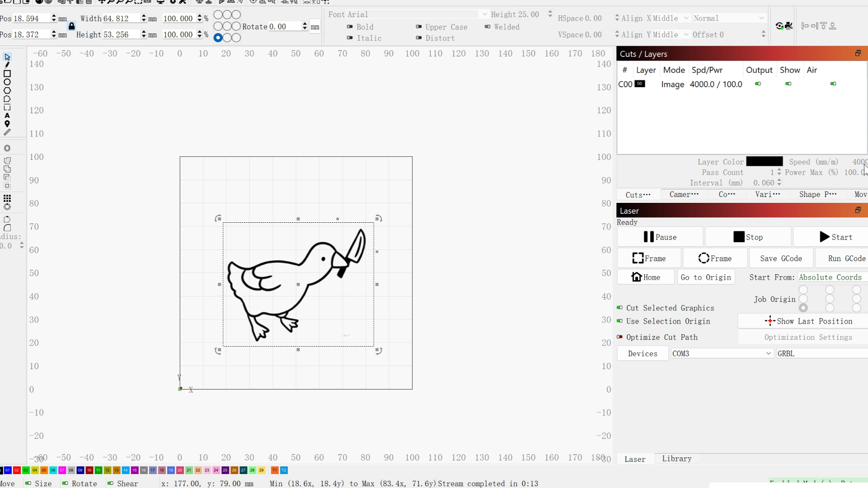The width and height of the screenshot is (868, 488).
Task: Select the Measure ruler tool
Action: point(7,132)
